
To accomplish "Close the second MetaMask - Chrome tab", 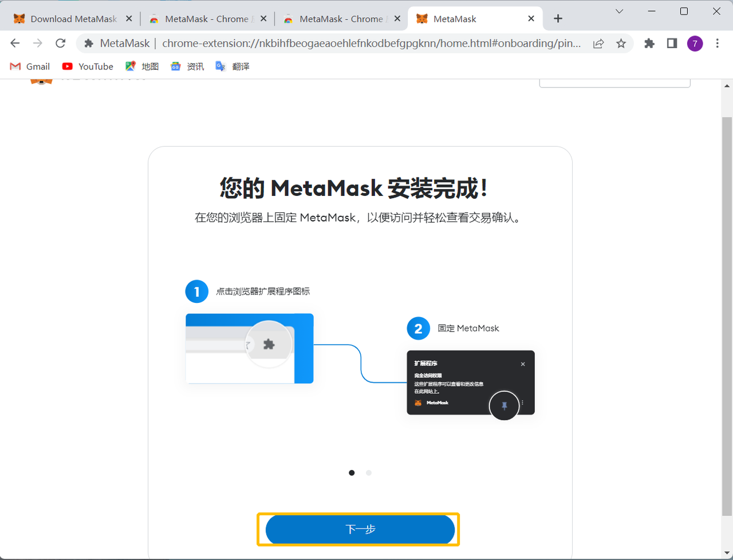I will coord(263,19).
